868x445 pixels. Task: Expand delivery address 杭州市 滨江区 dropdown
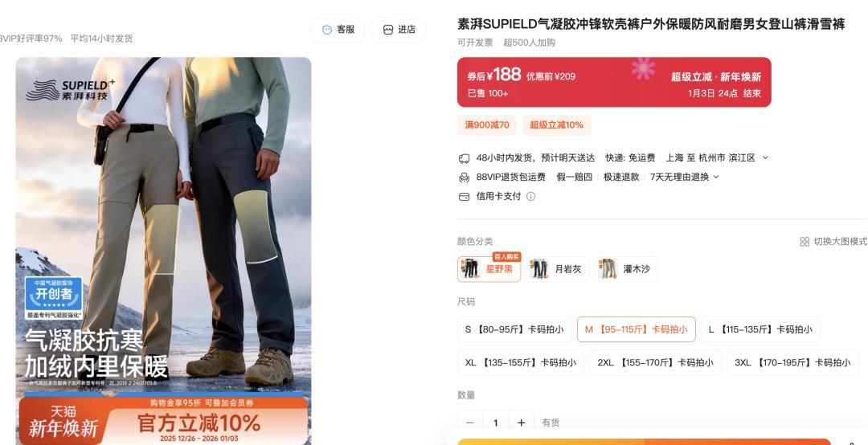tap(766, 157)
